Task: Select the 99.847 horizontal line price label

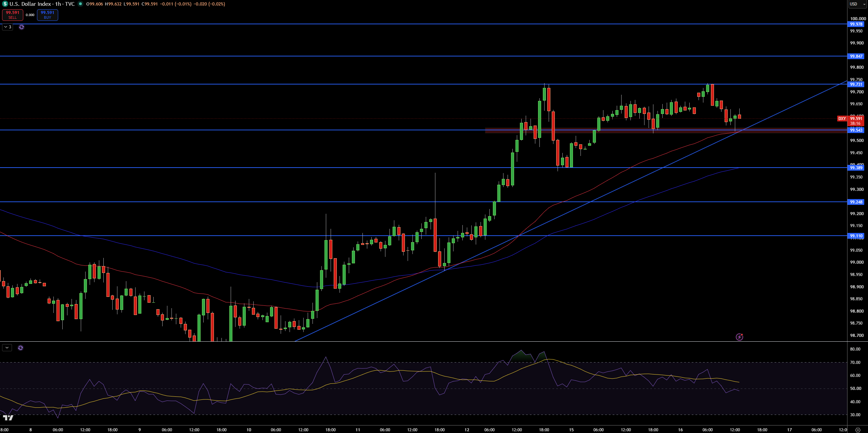Action: click(x=856, y=56)
